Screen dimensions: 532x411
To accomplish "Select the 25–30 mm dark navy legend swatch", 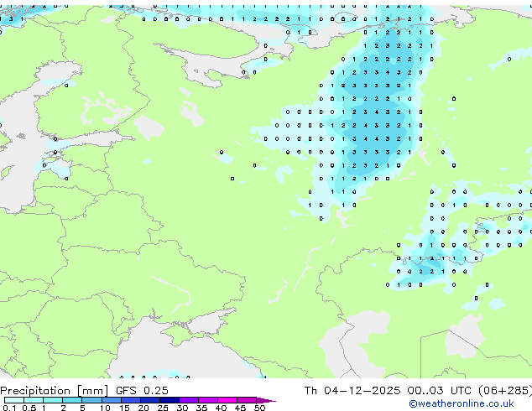I will (170, 400).
